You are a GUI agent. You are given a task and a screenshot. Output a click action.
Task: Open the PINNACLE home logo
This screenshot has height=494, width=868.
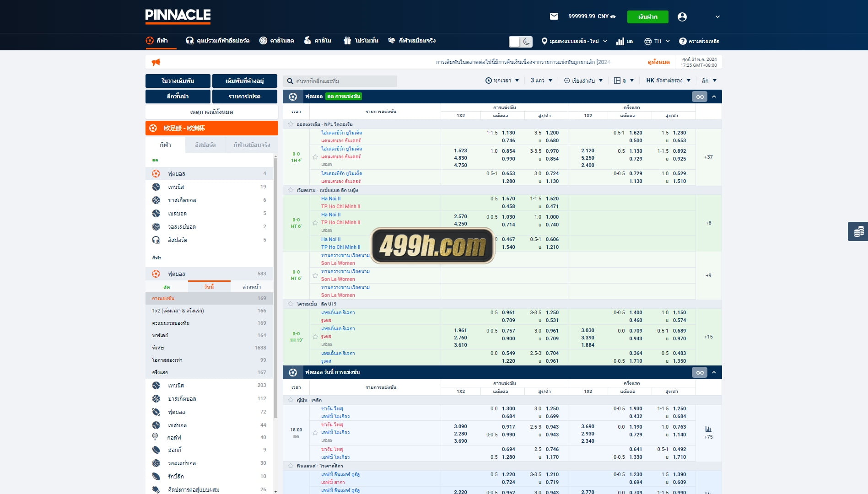coord(178,16)
